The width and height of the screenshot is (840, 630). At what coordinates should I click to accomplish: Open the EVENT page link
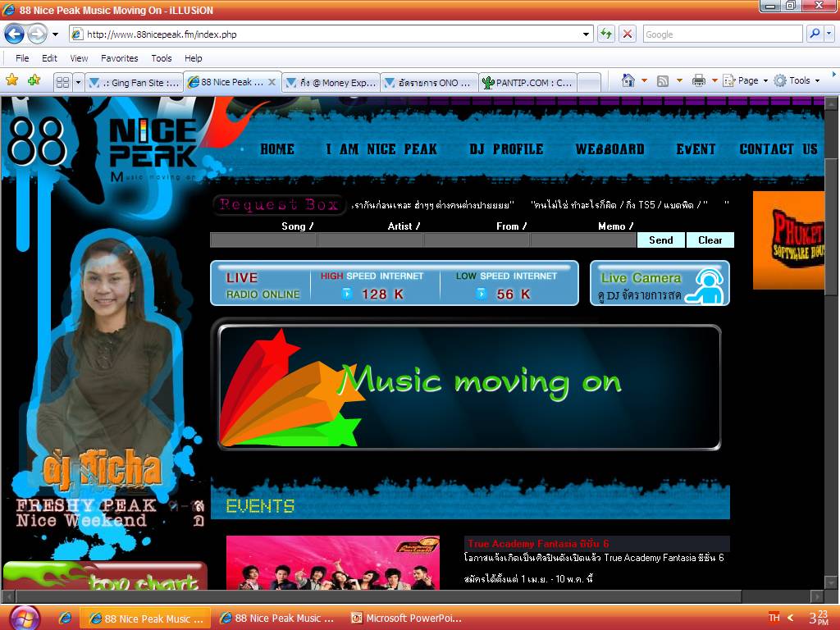696,149
